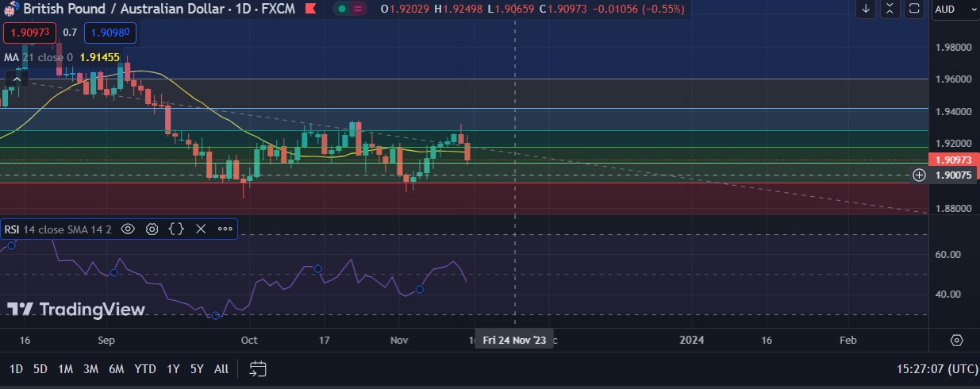Click the Oct time axis label
Image resolution: width=980 pixels, height=389 pixels.
(x=249, y=340)
